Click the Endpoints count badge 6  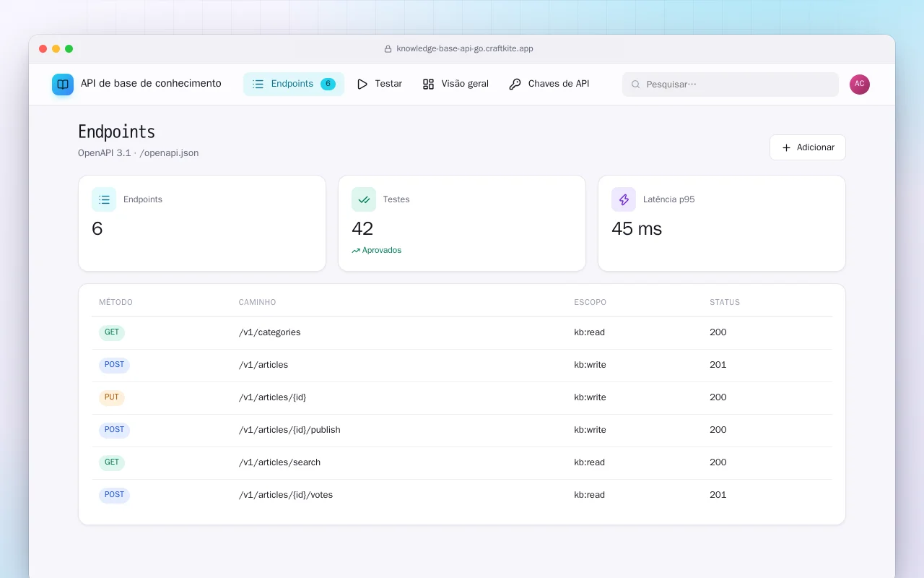point(328,84)
